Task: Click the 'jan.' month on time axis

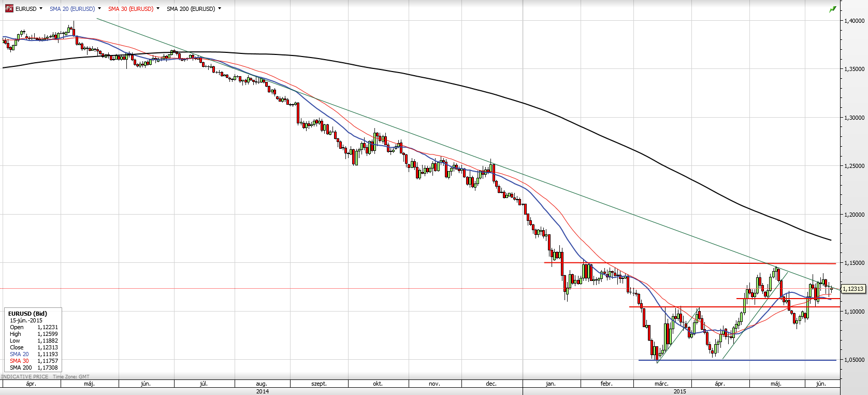Action: point(551,384)
